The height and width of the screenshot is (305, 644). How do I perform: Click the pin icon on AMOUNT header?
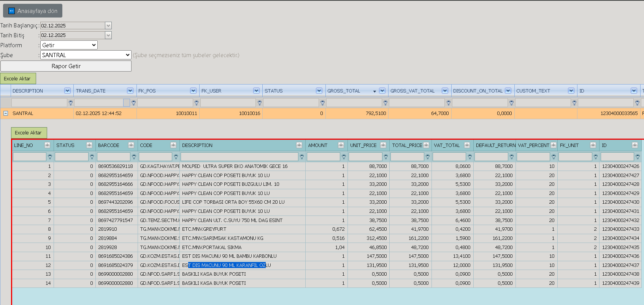click(x=341, y=145)
